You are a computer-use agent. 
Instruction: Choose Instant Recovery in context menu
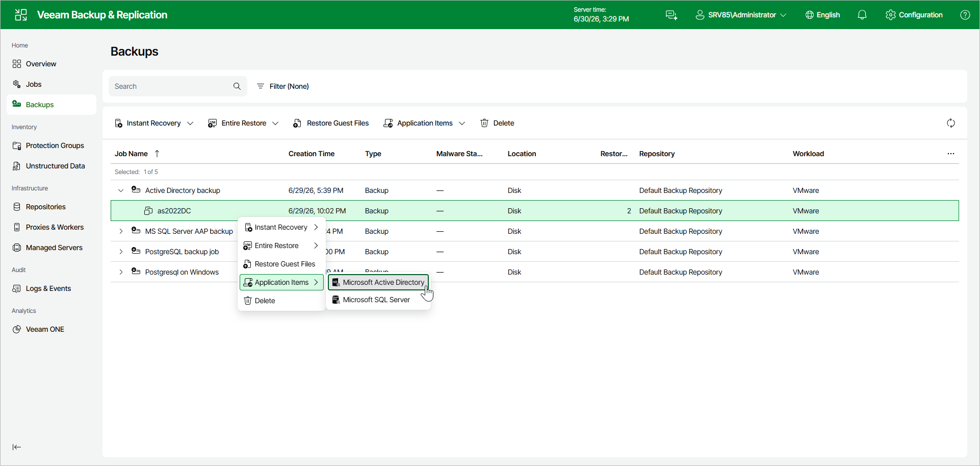pyautogui.click(x=281, y=227)
